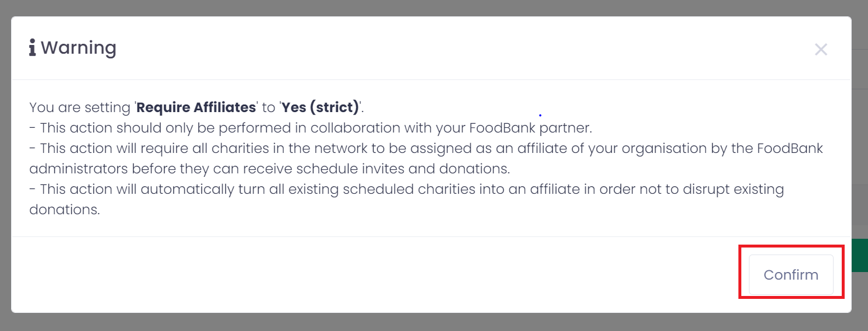Click the Warning heading text
The height and width of the screenshot is (331, 868).
click(78, 48)
